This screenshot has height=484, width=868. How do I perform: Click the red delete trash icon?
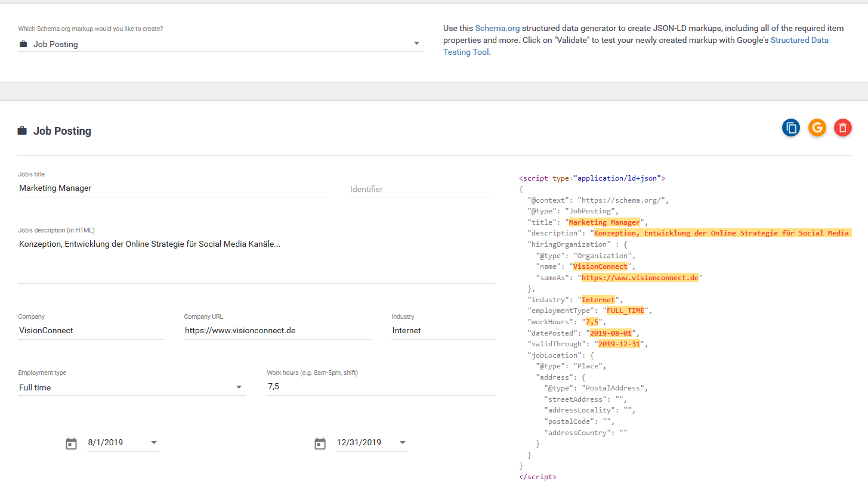pyautogui.click(x=843, y=128)
